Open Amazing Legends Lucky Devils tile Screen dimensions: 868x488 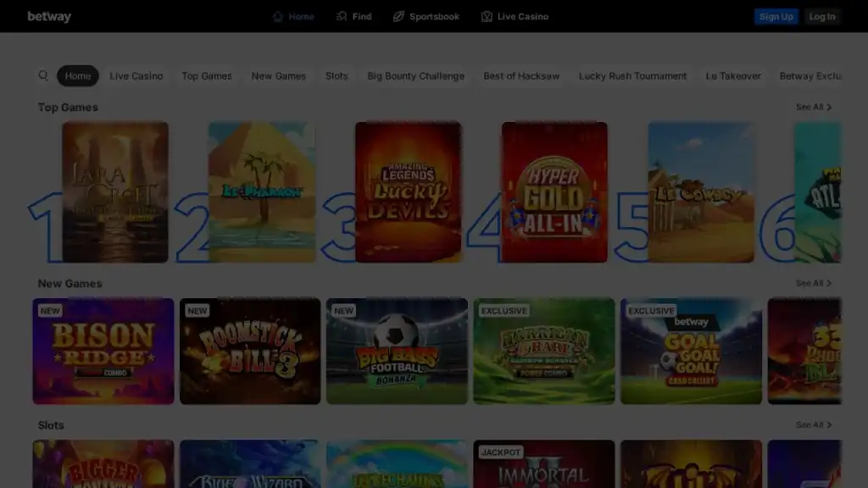[x=408, y=192]
